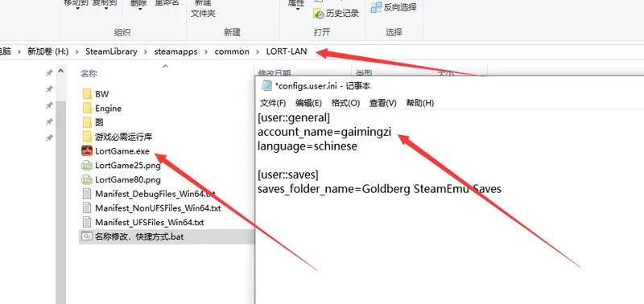Sort files by the 名称 column header
The height and width of the screenshot is (304, 644).
coord(89,74)
